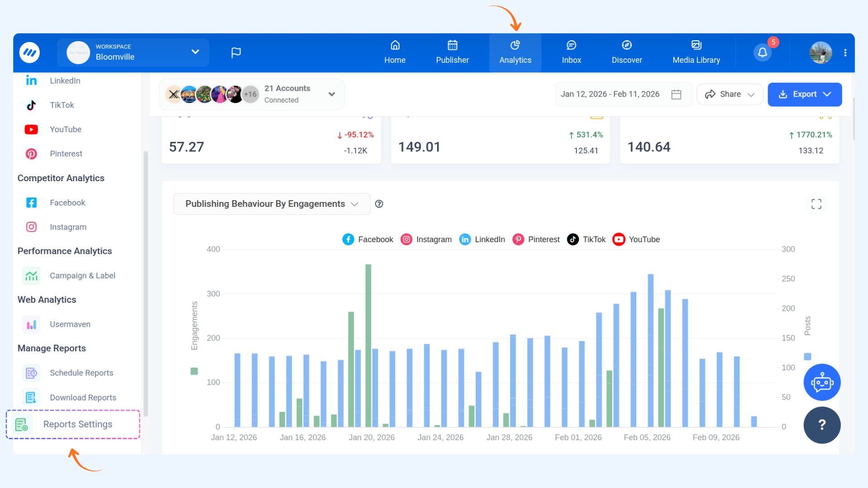Click the calendar icon in date range
The height and width of the screenshot is (488, 868).
(x=676, y=94)
